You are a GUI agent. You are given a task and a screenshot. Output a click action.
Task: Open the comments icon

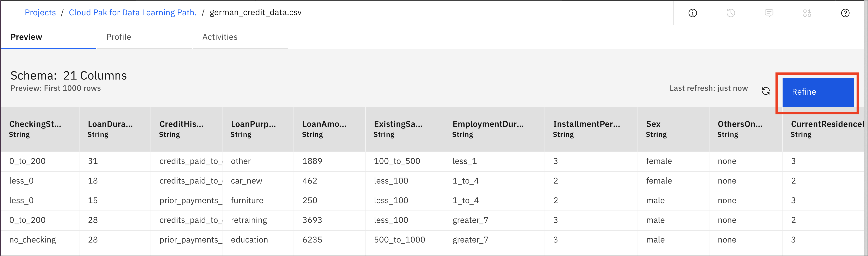(x=769, y=13)
